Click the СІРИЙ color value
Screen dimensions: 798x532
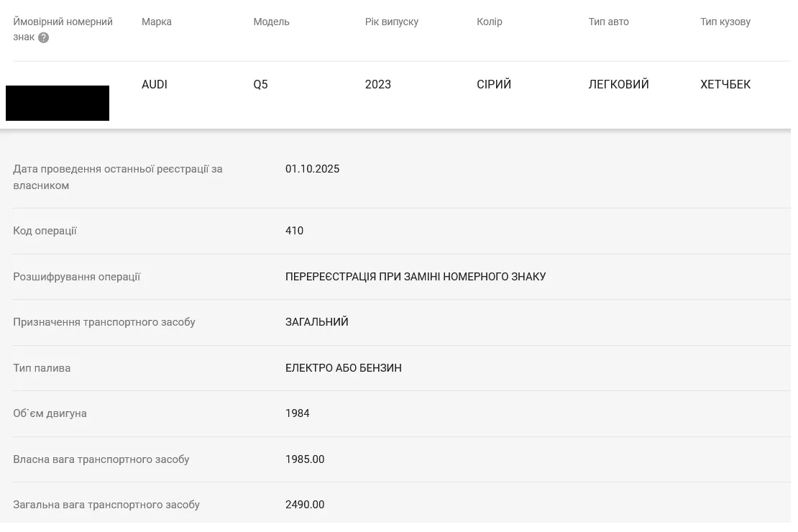click(494, 84)
